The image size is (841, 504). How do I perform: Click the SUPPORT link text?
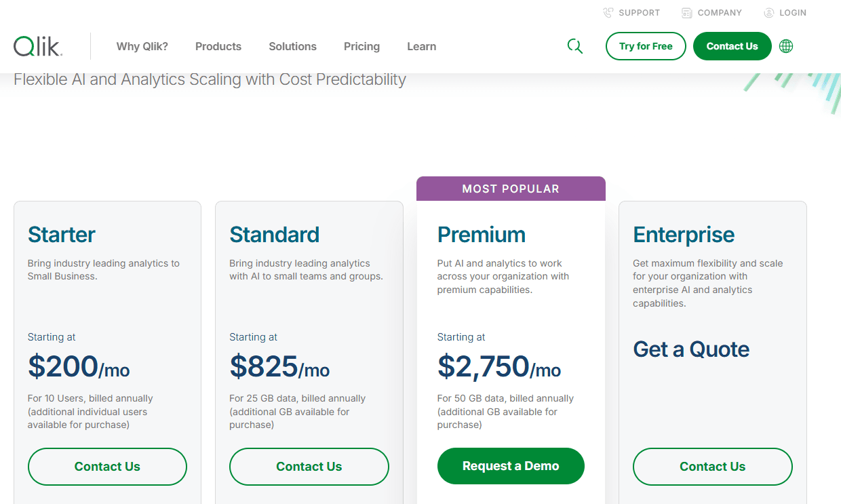(639, 13)
